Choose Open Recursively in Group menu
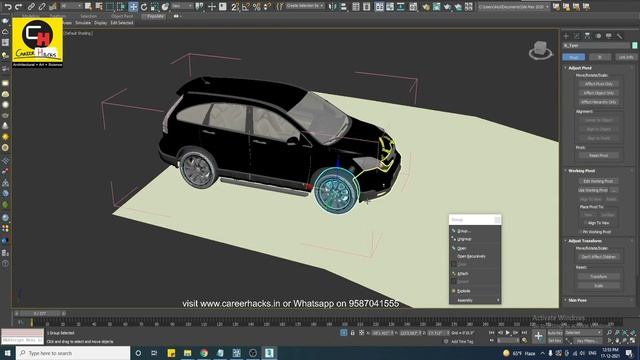 [471, 256]
